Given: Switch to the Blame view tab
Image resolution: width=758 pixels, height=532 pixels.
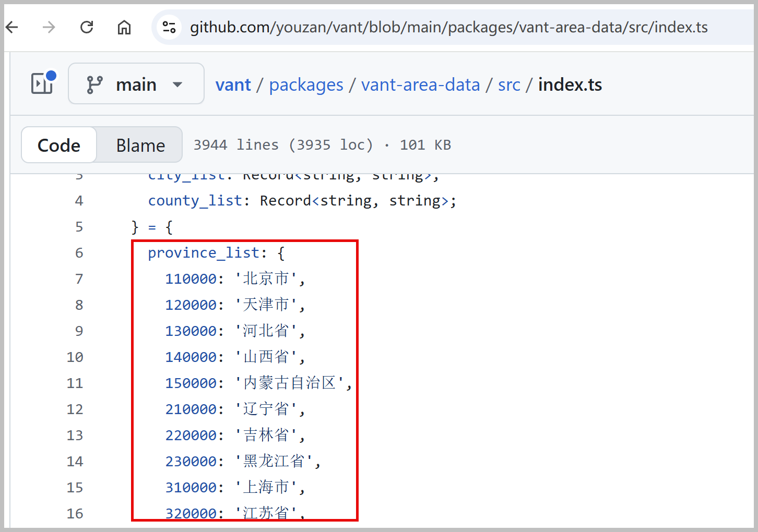Looking at the screenshot, I should coord(140,146).
